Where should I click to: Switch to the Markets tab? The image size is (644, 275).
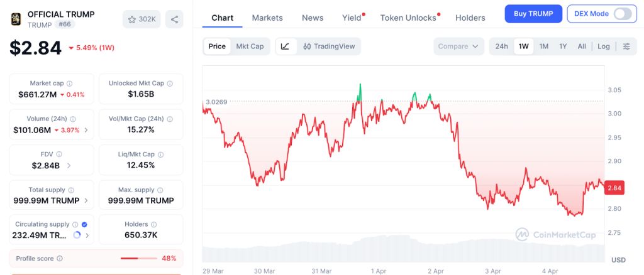click(x=267, y=18)
